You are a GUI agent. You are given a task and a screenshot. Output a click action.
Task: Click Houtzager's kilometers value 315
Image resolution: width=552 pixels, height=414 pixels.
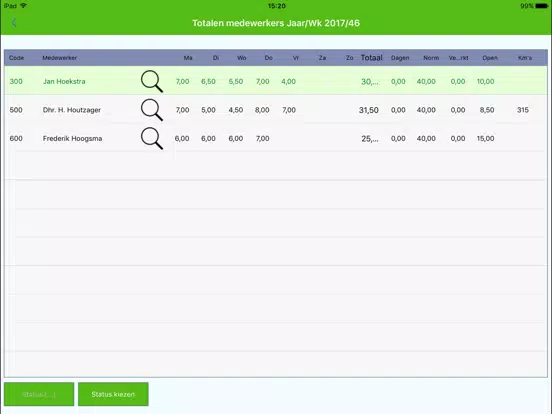pyautogui.click(x=523, y=110)
